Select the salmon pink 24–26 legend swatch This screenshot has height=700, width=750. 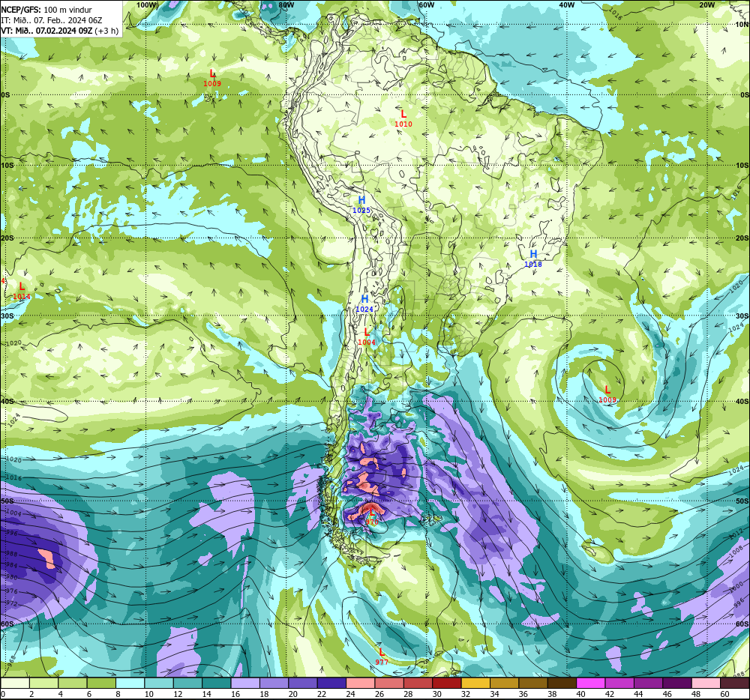pos(360,684)
